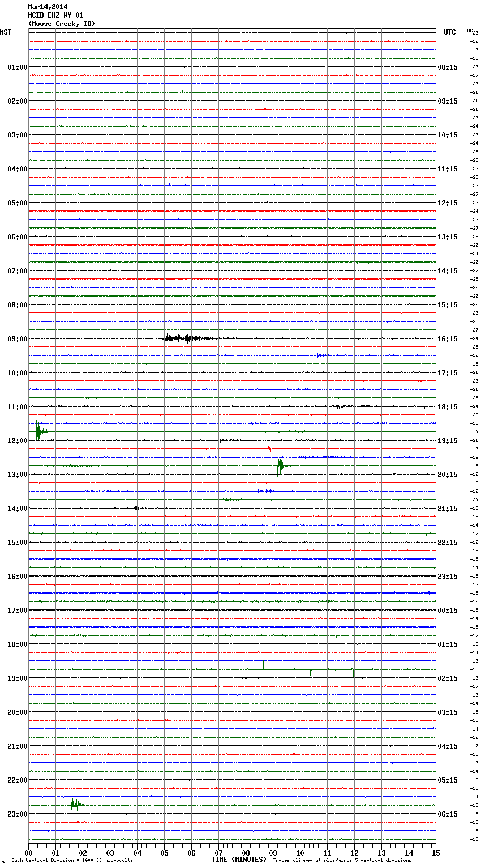Viewport: 481px width, 868px height.
Task: Click the 22:15 UTC time label
Action: click(448, 543)
